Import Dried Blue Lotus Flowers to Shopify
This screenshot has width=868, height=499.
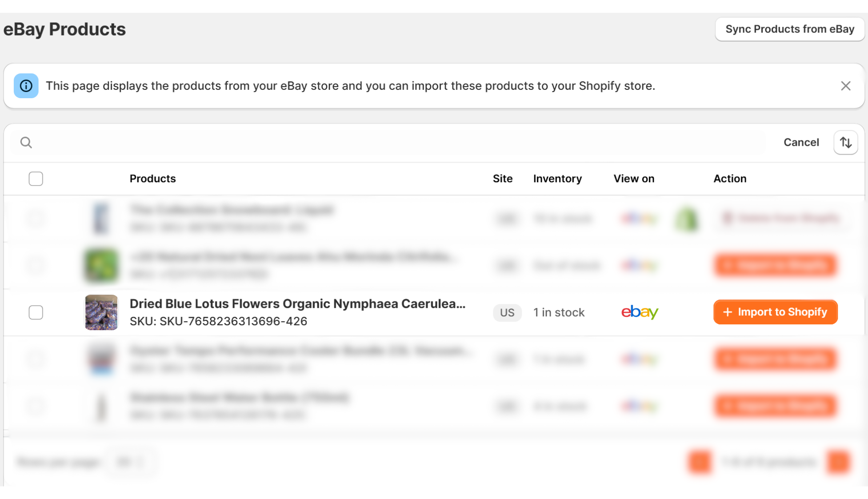click(775, 312)
